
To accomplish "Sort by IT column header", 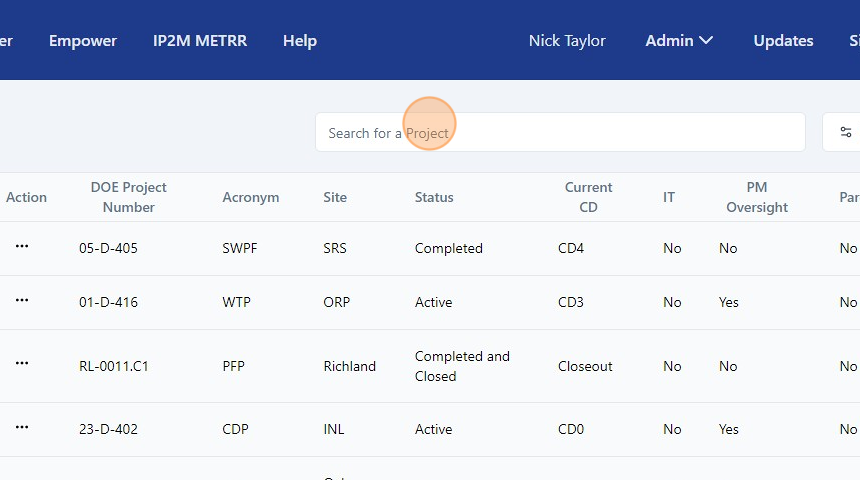I will [x=669, y=197].
